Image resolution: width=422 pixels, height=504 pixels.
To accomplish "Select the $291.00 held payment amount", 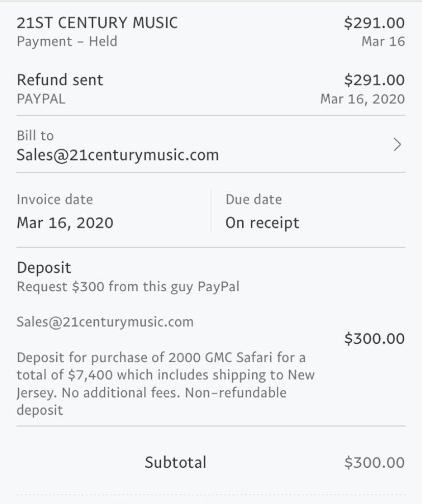I will point(374,23).
